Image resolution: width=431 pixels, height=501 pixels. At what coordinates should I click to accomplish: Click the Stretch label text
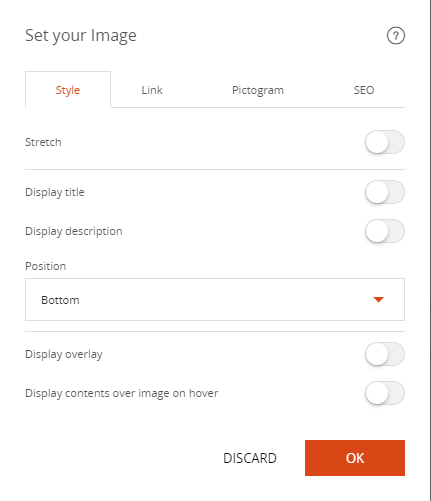tap(43, 142)
